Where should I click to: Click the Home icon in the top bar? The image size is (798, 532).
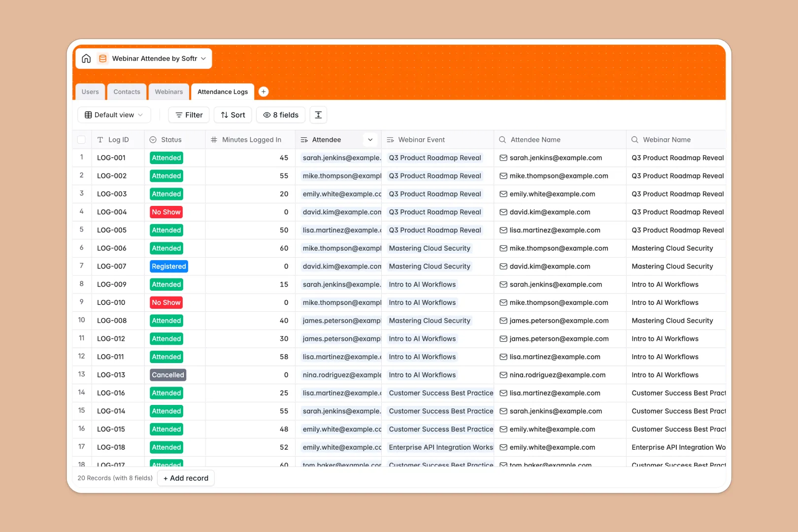86,58
